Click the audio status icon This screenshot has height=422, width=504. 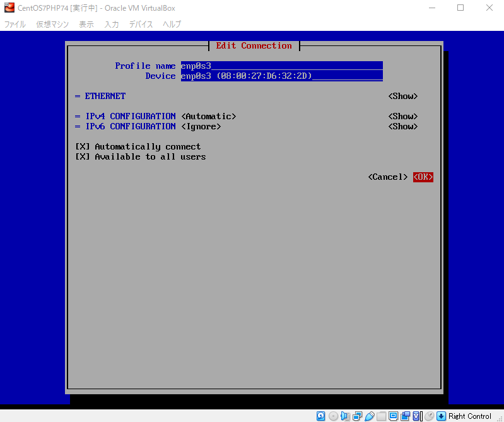345,416
